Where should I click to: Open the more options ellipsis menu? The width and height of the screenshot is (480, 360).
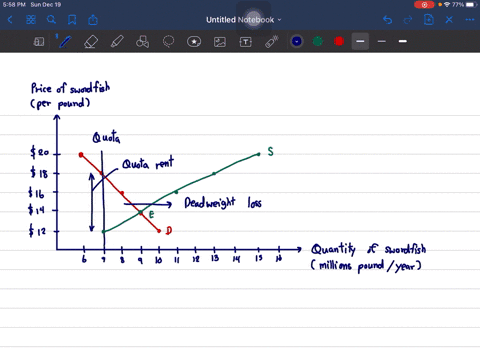tap(470, 20)
